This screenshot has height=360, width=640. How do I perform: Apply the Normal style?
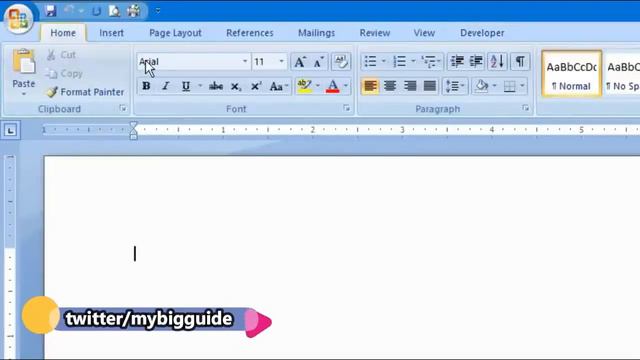(571, 73)
